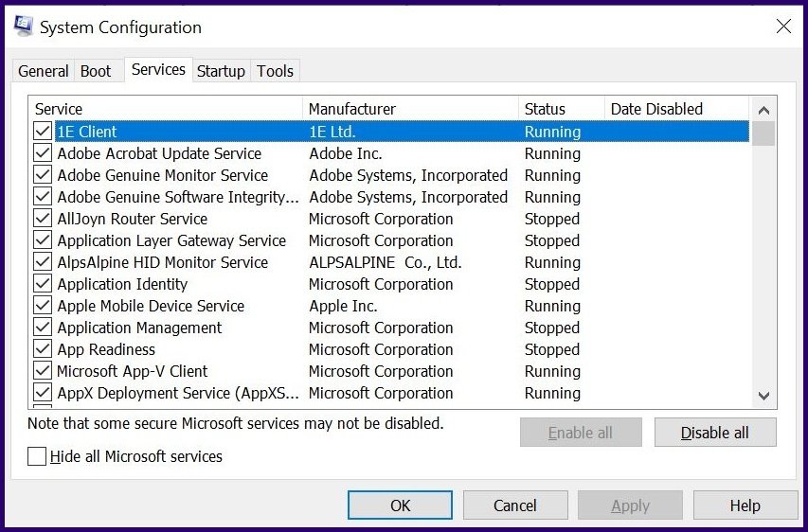This screenshot has width=808, height=532.
Task: Click Running status of Microsoft App-V Client
Action: coord(552,370)
